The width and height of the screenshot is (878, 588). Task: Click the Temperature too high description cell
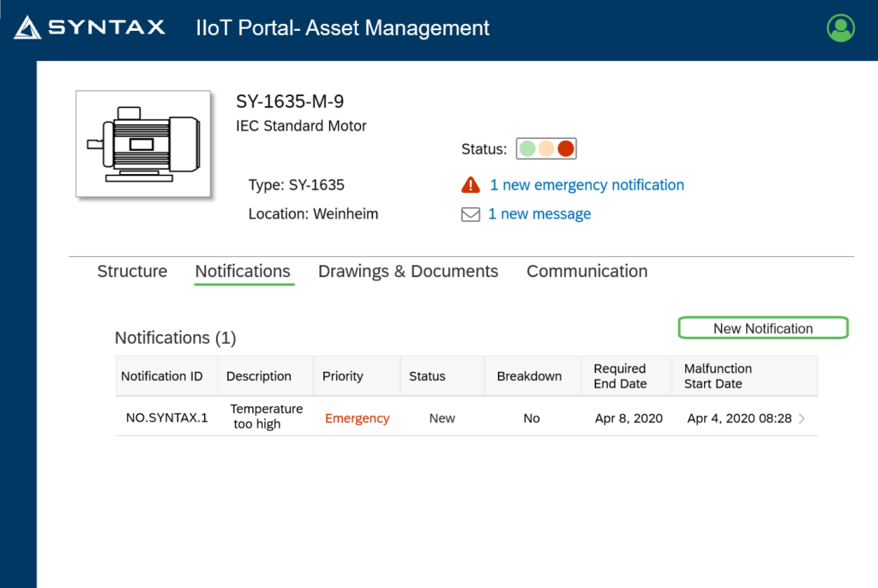(x=266, y=417)
